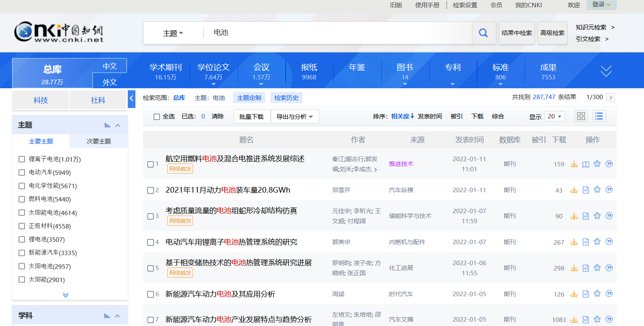Go to next results page arrow
This screenshot has width=644, height=326.
pos(611,98)
